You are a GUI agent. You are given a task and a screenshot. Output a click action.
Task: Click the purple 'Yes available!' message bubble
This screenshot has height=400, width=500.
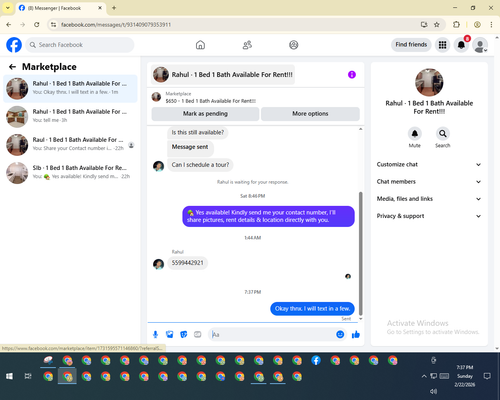[x=268, y=216]
